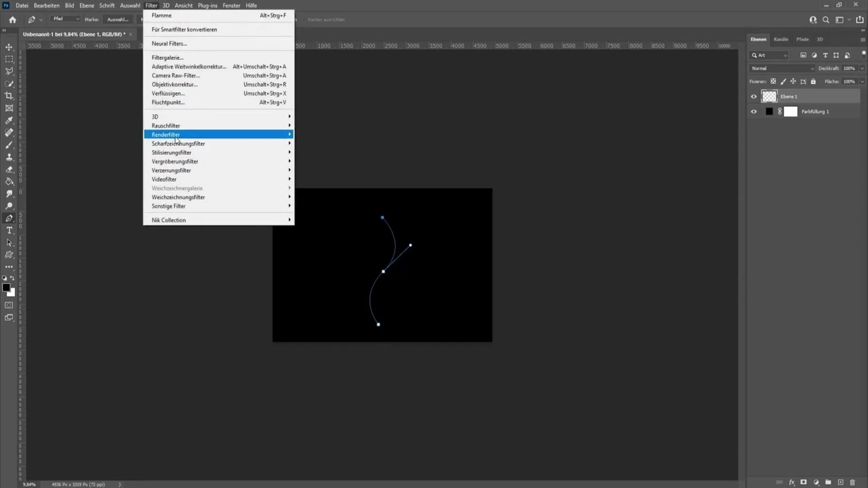Hide the Ebene 1 layer
This screenshot has height=488, width=868.
pyautogui.click(x=754, y=96)
